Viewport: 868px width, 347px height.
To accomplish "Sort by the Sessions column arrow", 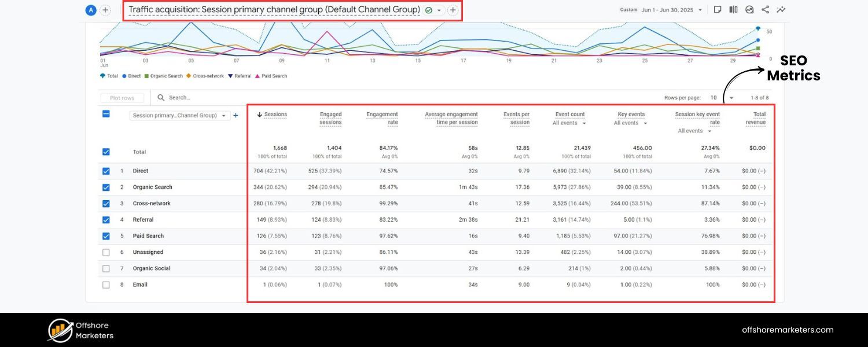I will coord(259,114).
